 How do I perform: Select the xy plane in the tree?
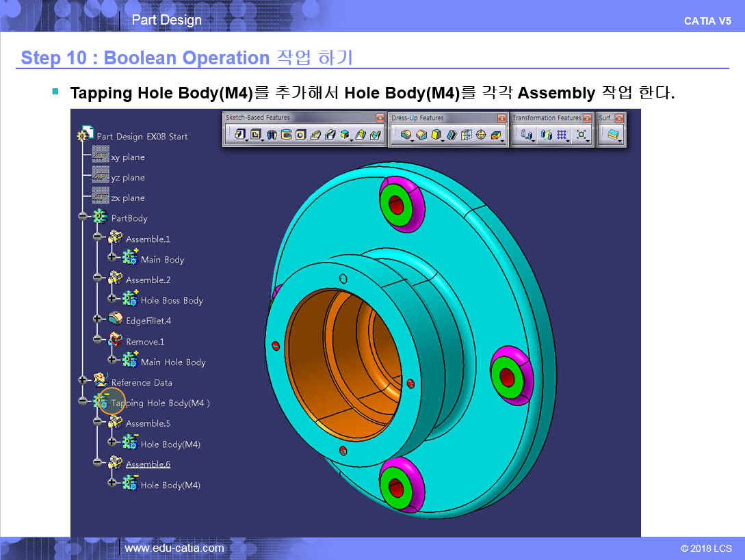[127, 157]
